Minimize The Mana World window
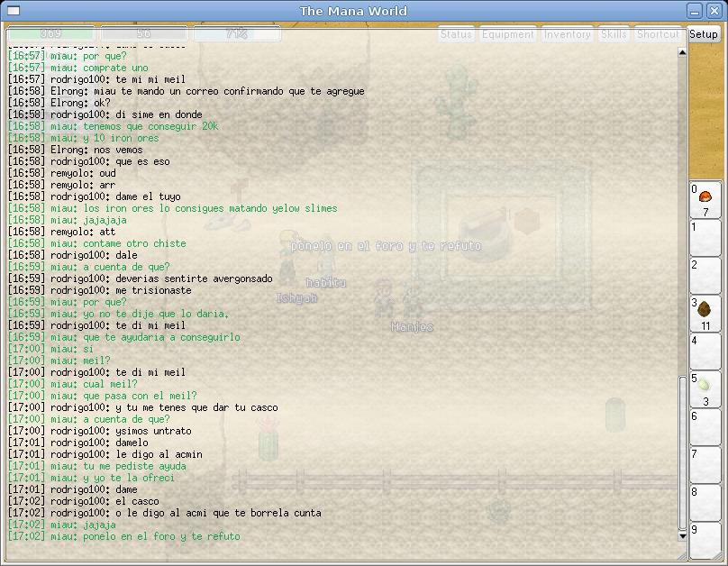This screenshot has width=728, height=566. pos(695,11)
